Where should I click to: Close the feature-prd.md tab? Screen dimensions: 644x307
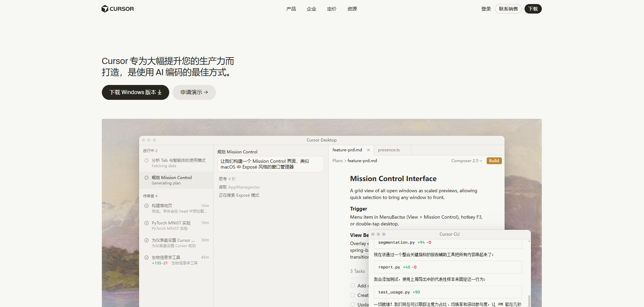tap(369, 150)
